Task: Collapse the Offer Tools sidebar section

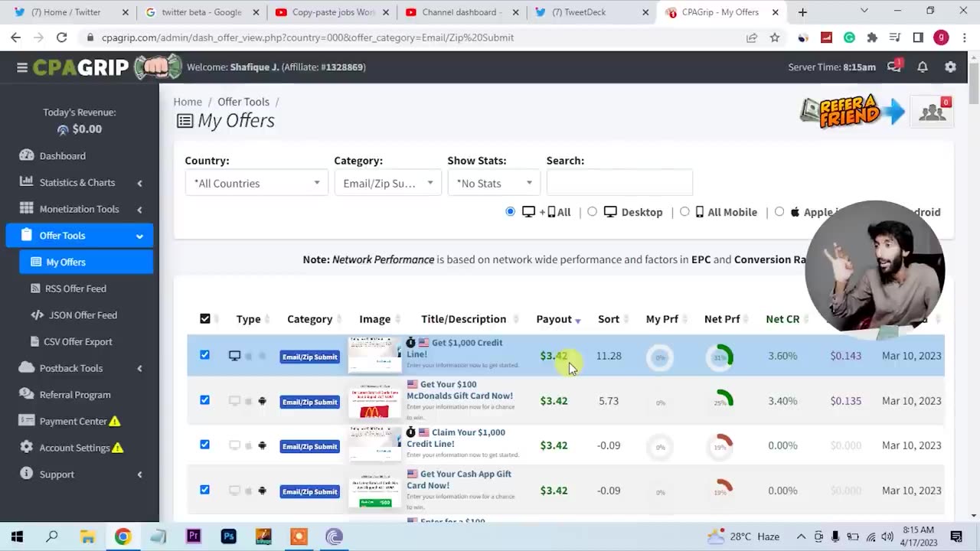Action: click(80, 236)
